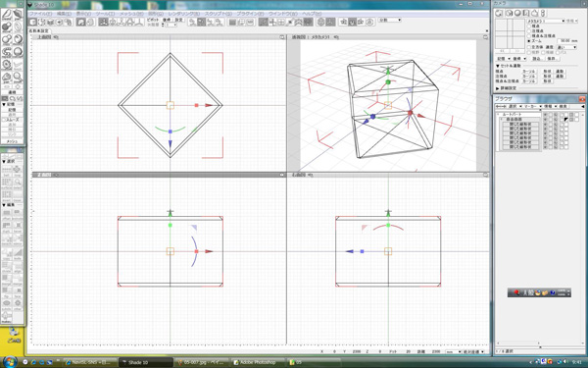588x368 pixels.
Task: Toggle visibility eye for ルートパート row
Action: pos(545,114)
